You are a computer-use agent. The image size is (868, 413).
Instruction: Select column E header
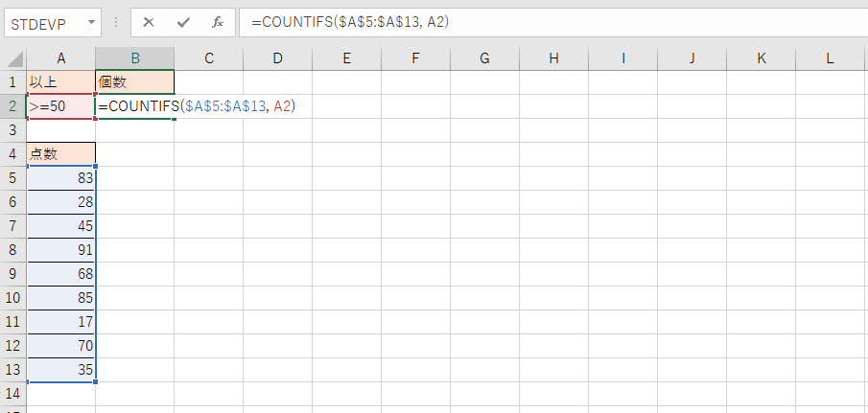pyautogui.click(x=346, y=58)
